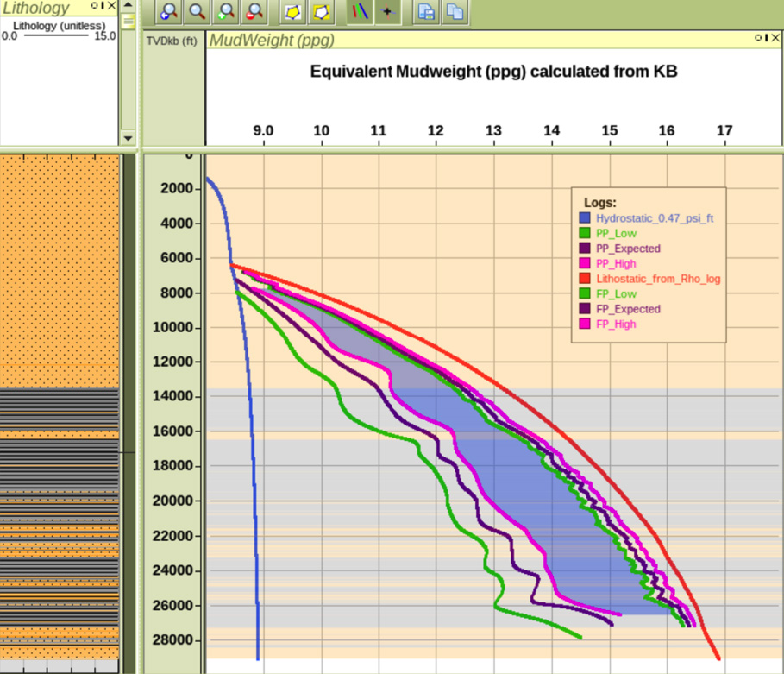Select the FP_Expected legend label

pos(628,309)
